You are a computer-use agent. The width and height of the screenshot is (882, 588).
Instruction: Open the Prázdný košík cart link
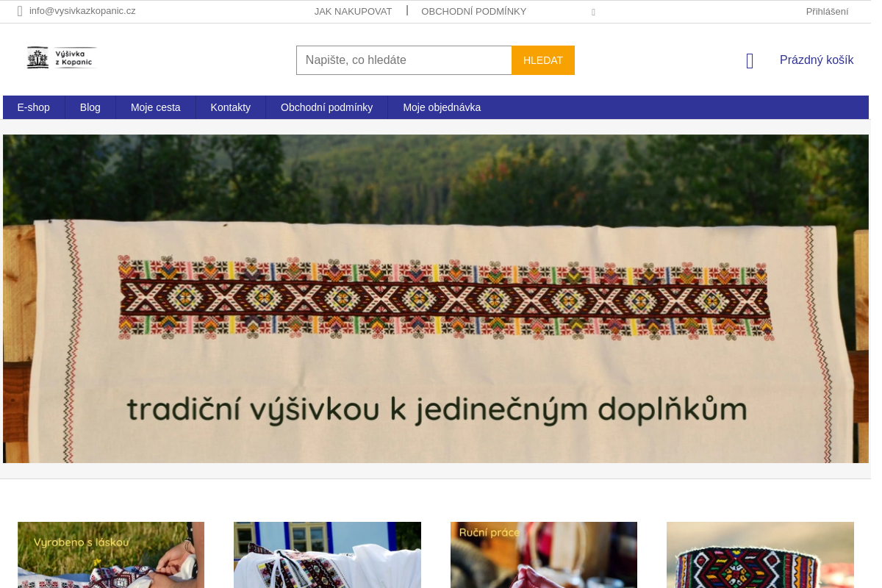[817, 60]
